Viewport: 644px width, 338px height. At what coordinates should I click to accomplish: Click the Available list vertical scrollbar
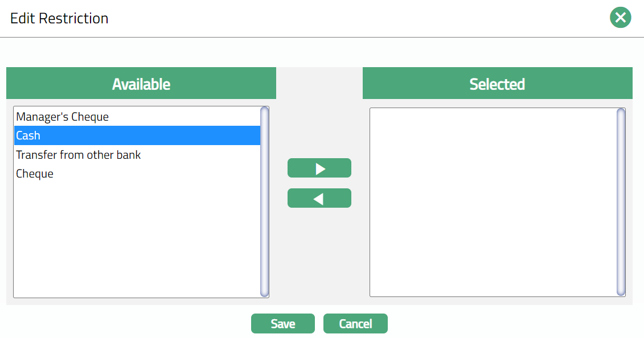click(264, 199)
